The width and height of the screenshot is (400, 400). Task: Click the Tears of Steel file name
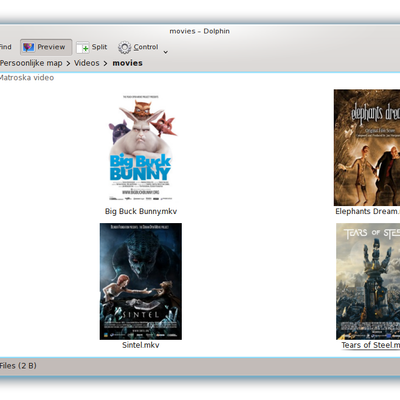tap(371, 345)
